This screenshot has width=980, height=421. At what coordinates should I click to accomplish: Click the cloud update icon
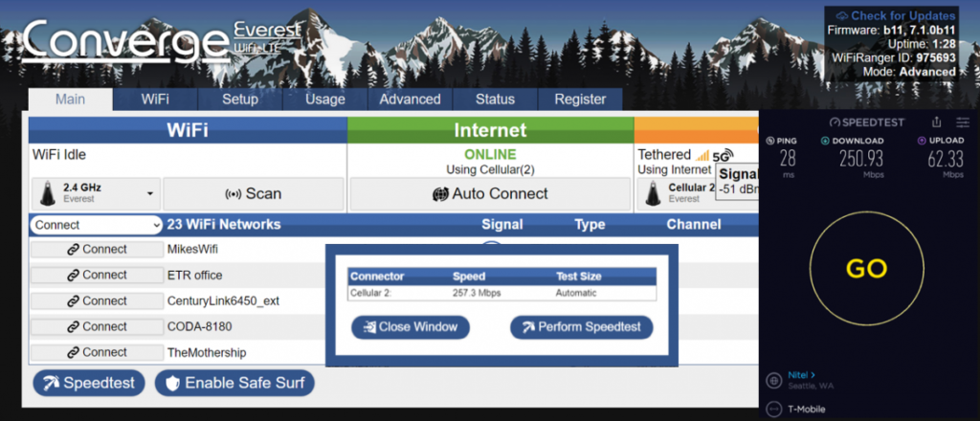(x=842, y=15)
